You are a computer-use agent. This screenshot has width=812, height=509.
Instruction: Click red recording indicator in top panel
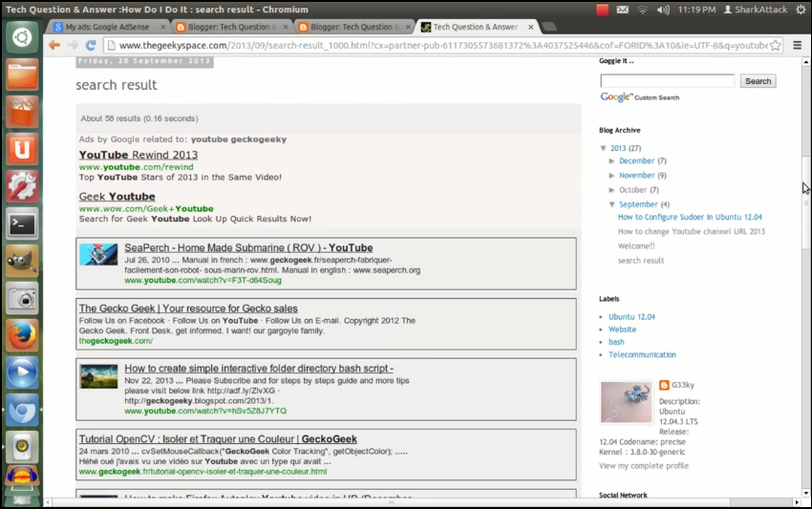pos(602,10)
